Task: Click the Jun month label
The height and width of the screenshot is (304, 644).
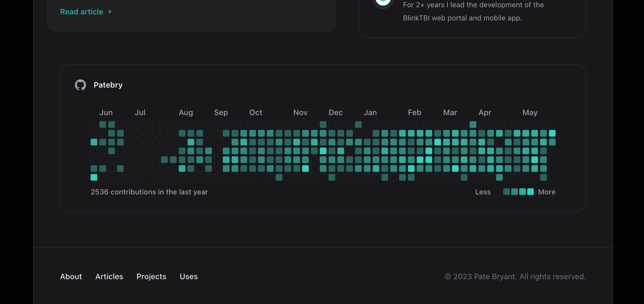Action: point(106,113)
